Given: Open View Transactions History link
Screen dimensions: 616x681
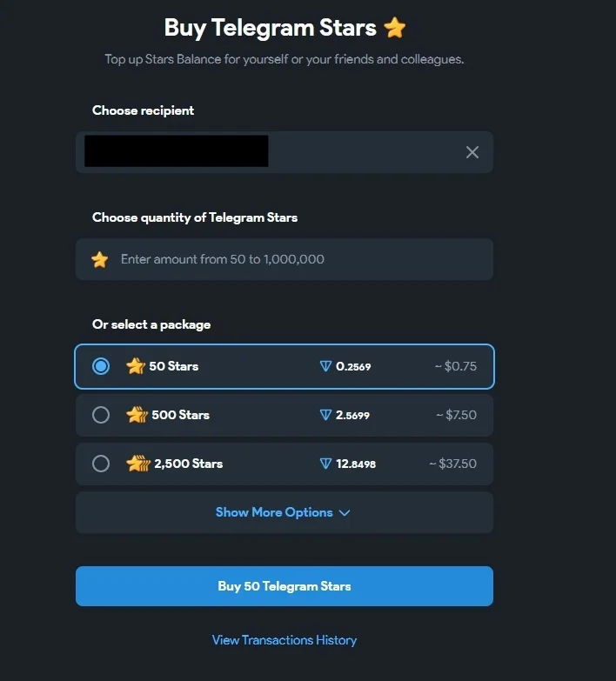Looking at the screenshot, I should 285,640.
